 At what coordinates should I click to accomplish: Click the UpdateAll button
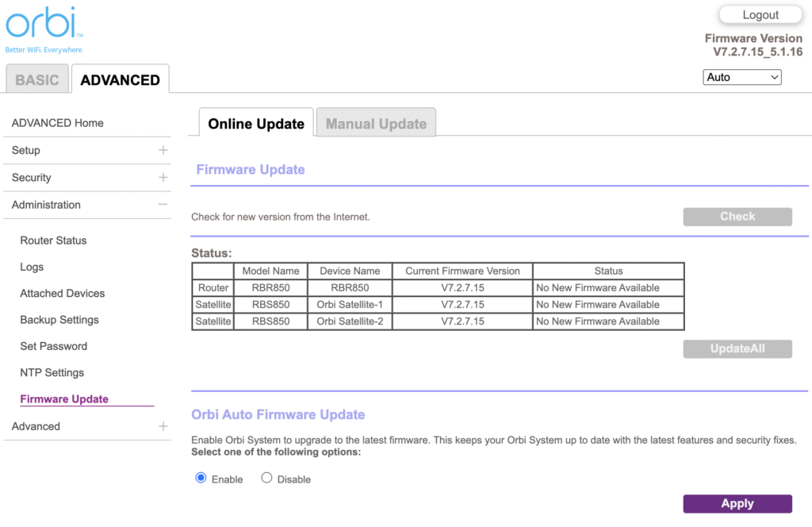737,349
